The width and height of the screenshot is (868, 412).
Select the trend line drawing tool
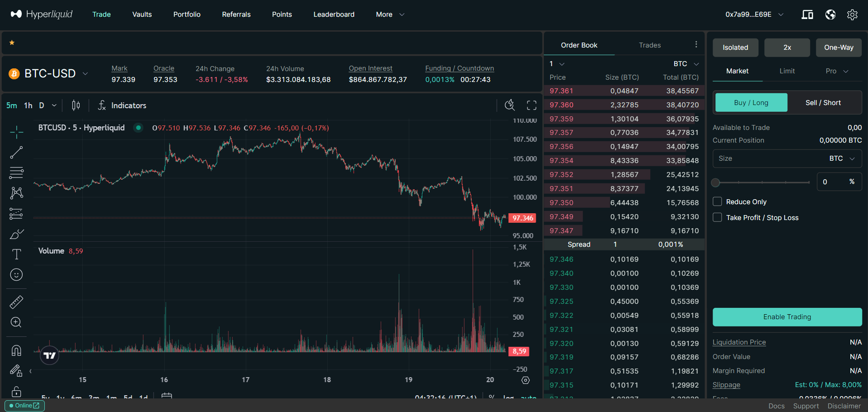click(x=16, y=153)
